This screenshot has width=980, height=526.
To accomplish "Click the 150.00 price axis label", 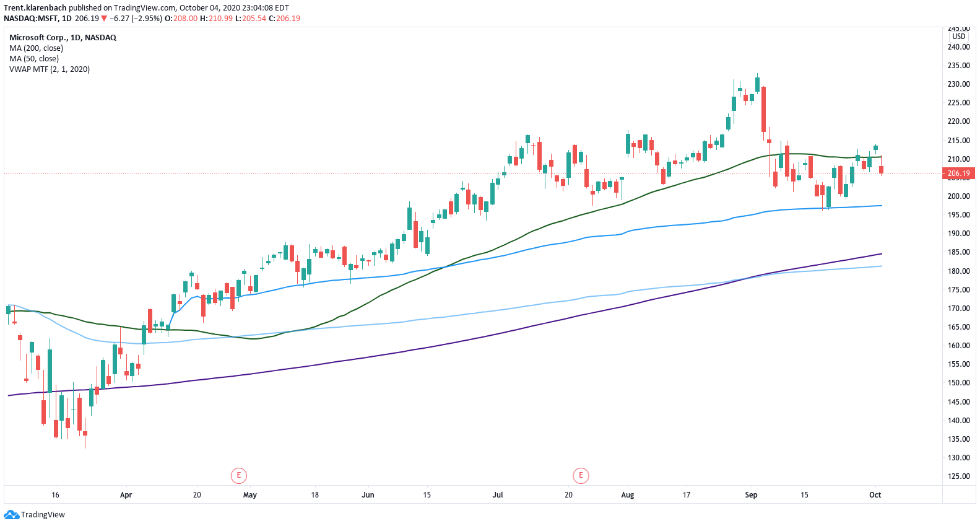I will point(958,383).
